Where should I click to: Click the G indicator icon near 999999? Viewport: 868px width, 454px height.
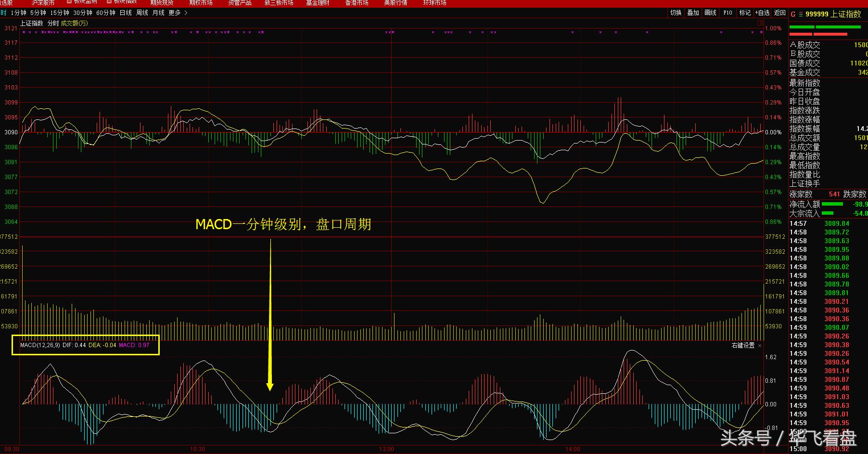[x=793, y=14]
